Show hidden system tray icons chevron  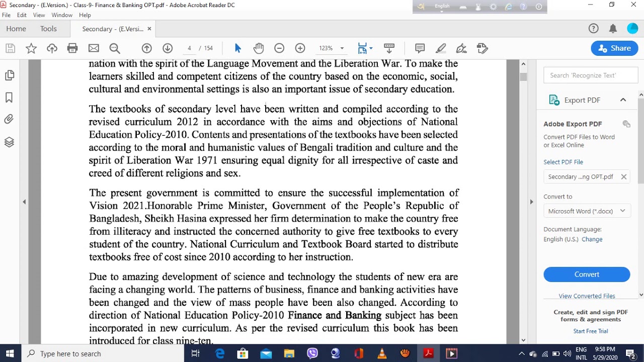click(x=521, y=353)
